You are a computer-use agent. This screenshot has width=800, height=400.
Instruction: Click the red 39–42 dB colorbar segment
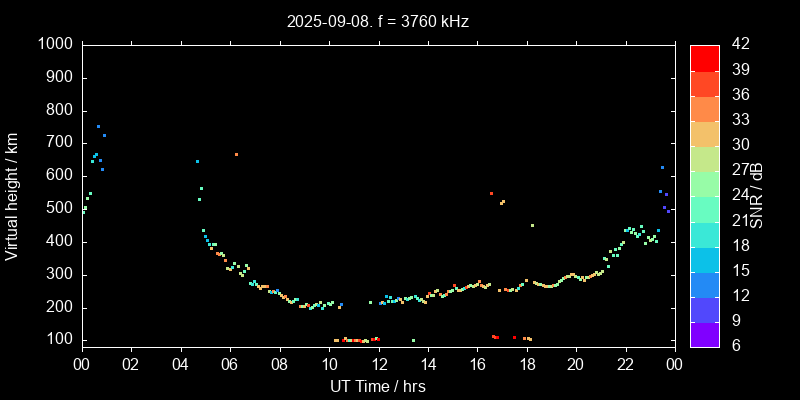click(x=704, y=58)
